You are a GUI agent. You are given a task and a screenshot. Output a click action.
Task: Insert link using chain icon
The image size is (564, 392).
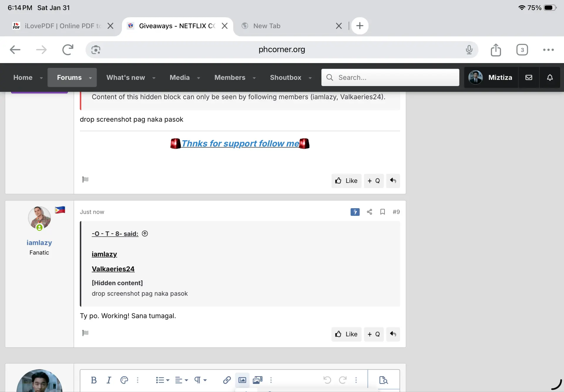click(227, 380)
